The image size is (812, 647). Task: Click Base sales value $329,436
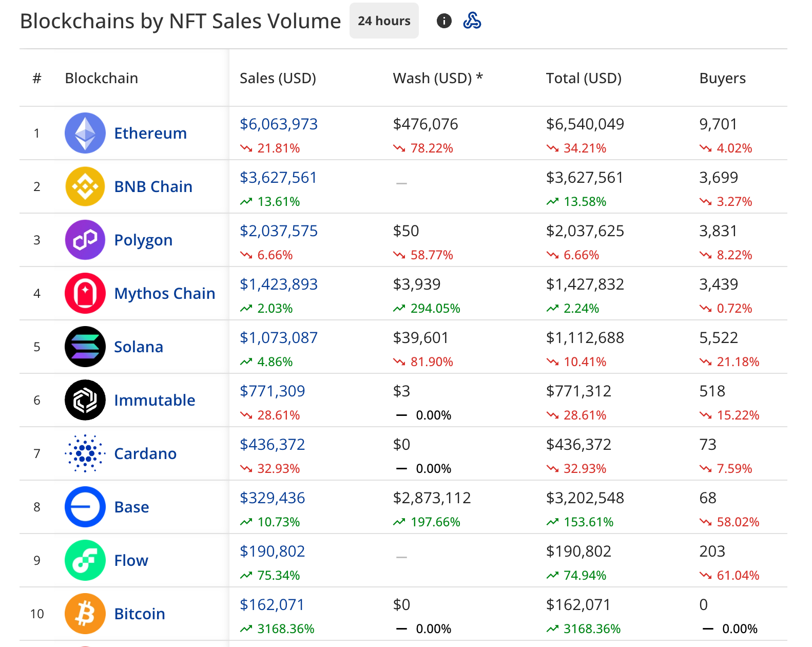(273, 498)
